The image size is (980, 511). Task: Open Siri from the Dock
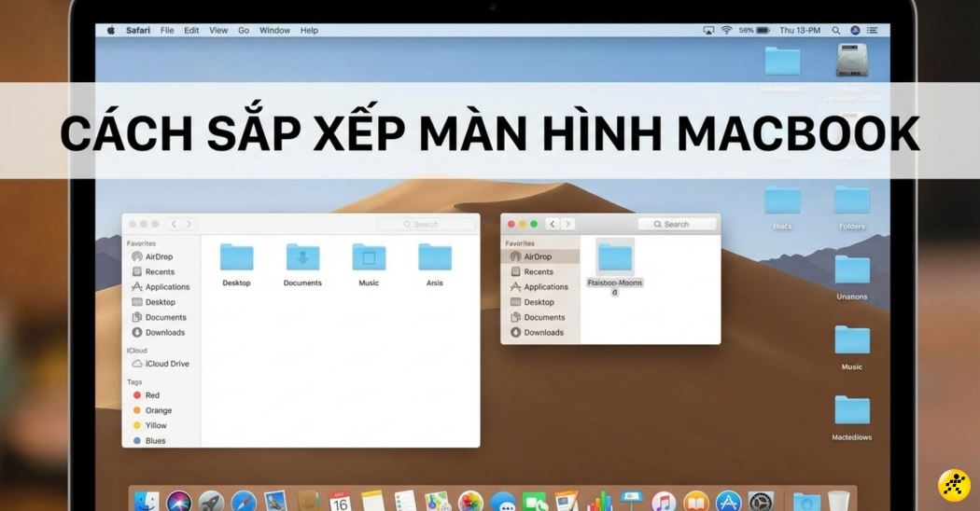tap(179, 503)
